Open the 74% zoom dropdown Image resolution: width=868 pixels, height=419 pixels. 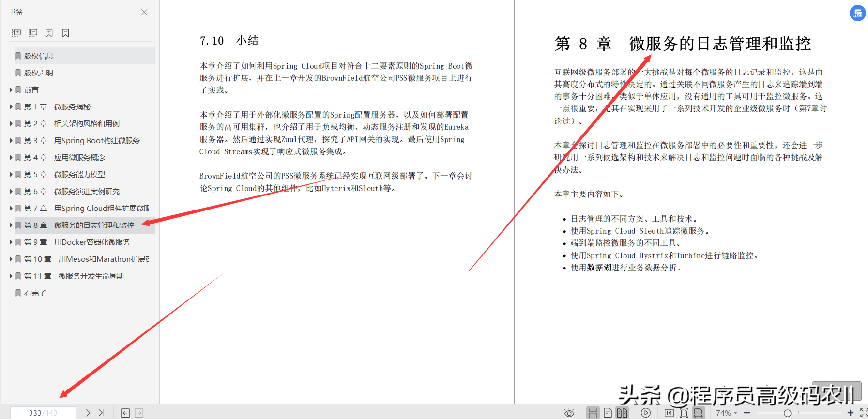click(726, 413)
